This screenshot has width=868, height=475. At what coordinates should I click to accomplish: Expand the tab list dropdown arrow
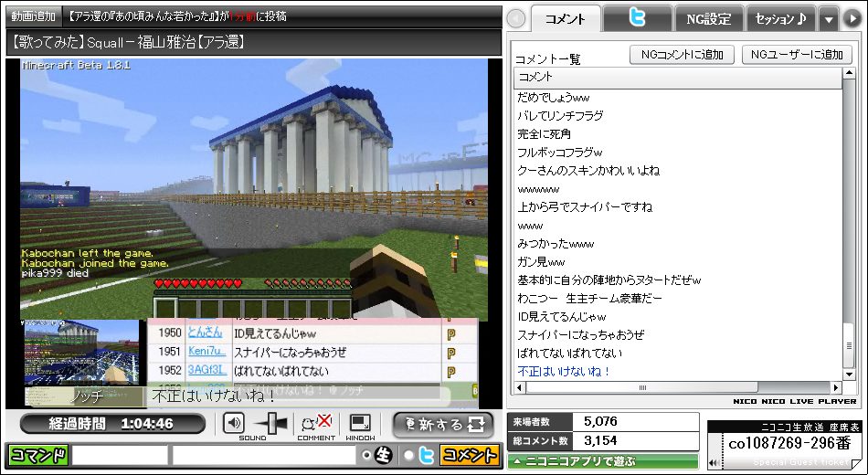pyautogui.click(x=829, y=19)
